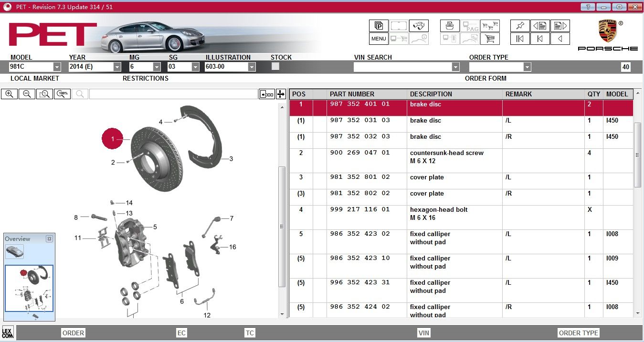Open the MODEL dropdown showing 981C
The image size is (644, 342).
tap(57, 67)
